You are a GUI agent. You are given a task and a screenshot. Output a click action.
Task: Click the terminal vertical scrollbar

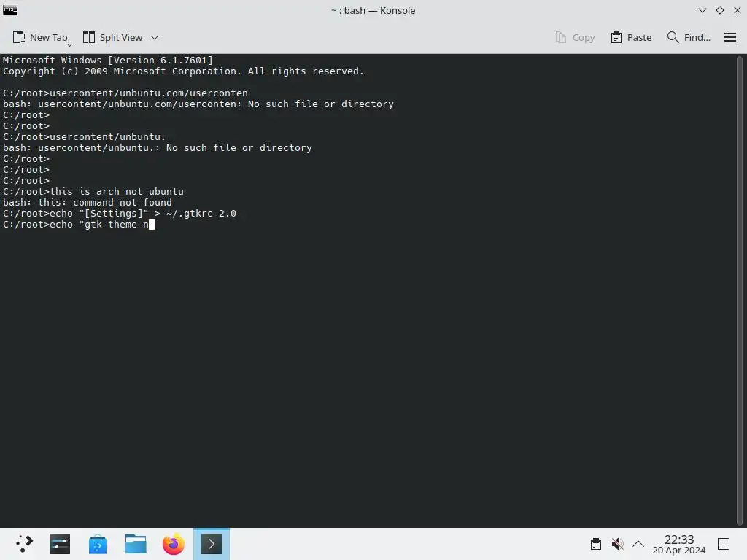tap(740, 291)
